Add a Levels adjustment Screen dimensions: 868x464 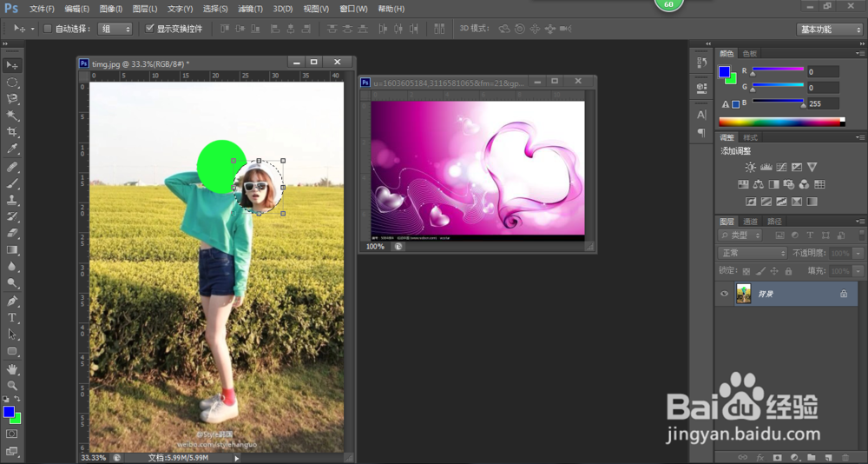click(766, 167)
